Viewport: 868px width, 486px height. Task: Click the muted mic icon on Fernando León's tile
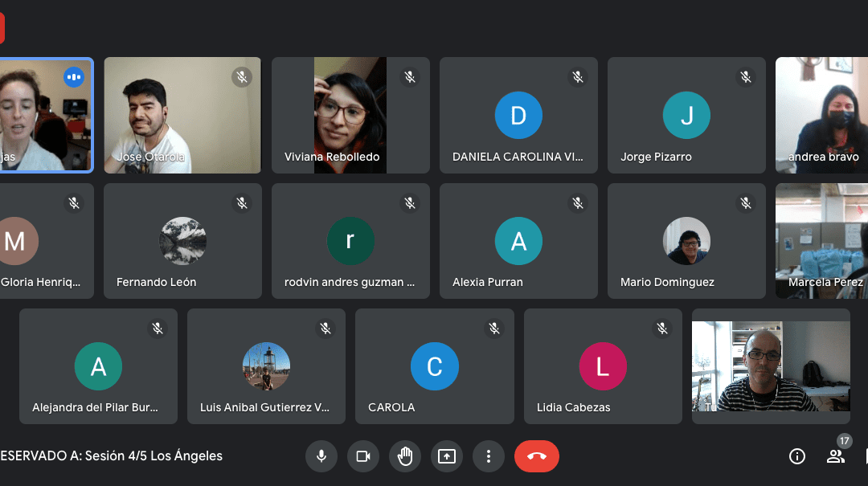(242, 203)
